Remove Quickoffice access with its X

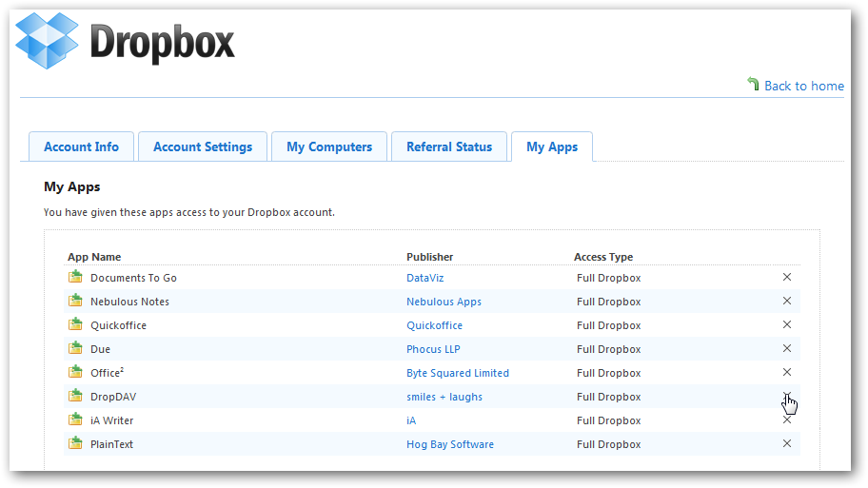pos(786,324)
